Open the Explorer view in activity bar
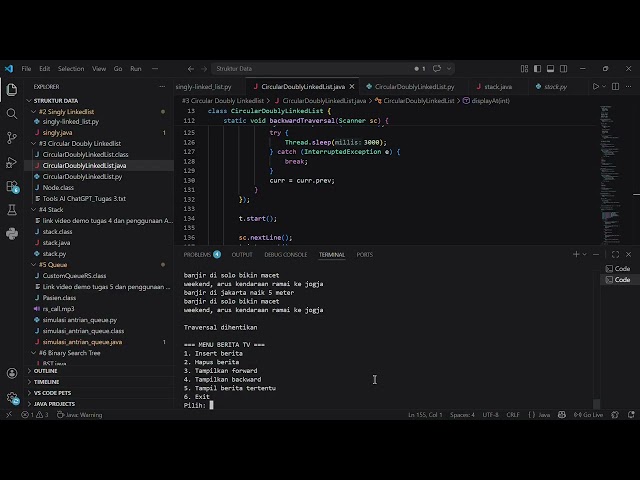The height and width of the screenshot is (480, 640). click(12, 90)
